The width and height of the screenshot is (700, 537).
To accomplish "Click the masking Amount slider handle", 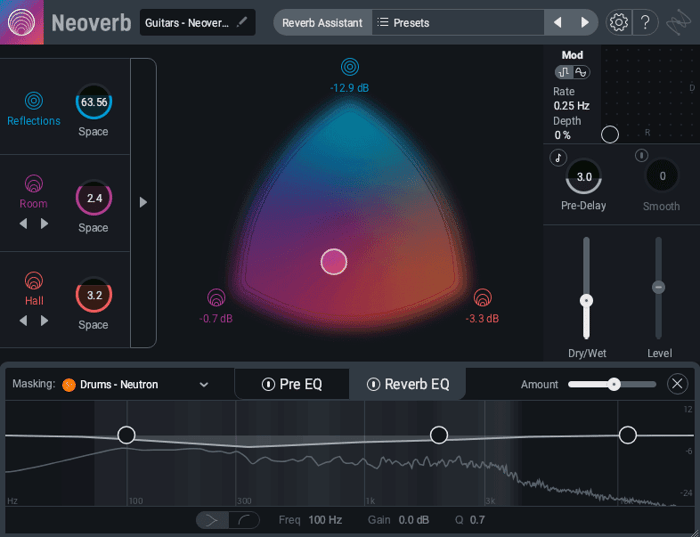I will pyautogui.click(x=614, y=384).
